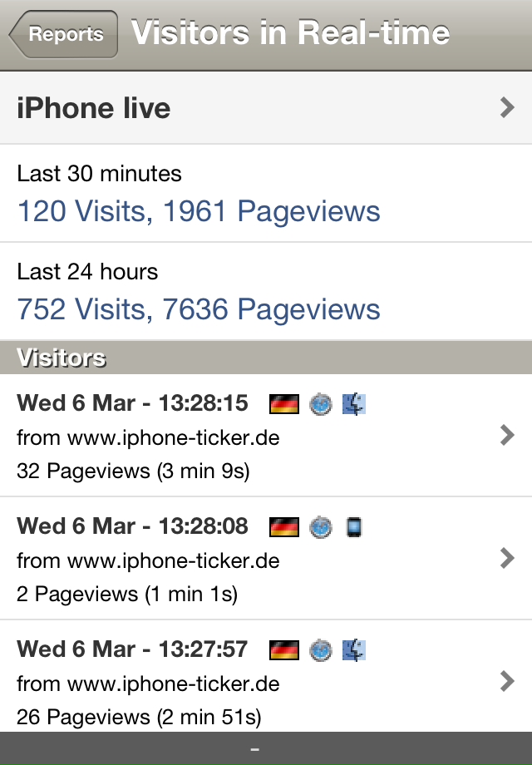Tap the German flag on 13:27:57 visit
532x765 pixels.
(x=284, y=650)
